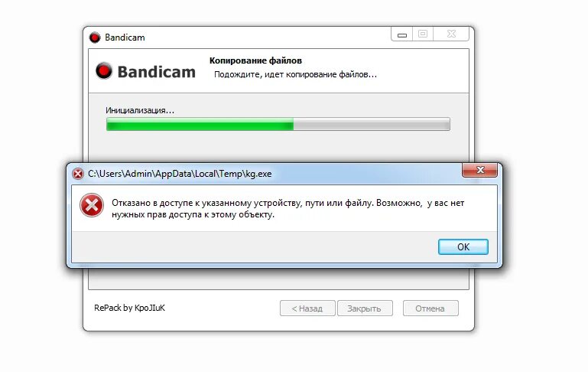Click the kg.exe path in dialog title

(x=180, y=174)
